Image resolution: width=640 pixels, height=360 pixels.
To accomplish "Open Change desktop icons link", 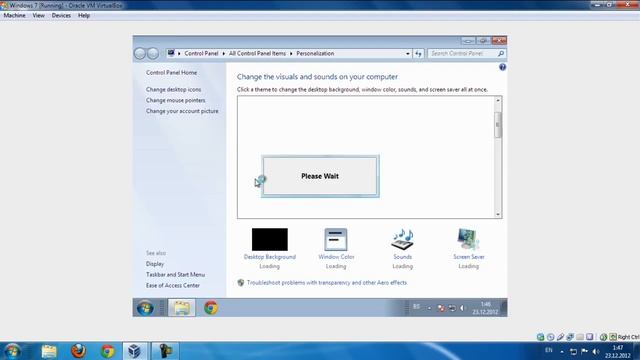I will (173, 89).
